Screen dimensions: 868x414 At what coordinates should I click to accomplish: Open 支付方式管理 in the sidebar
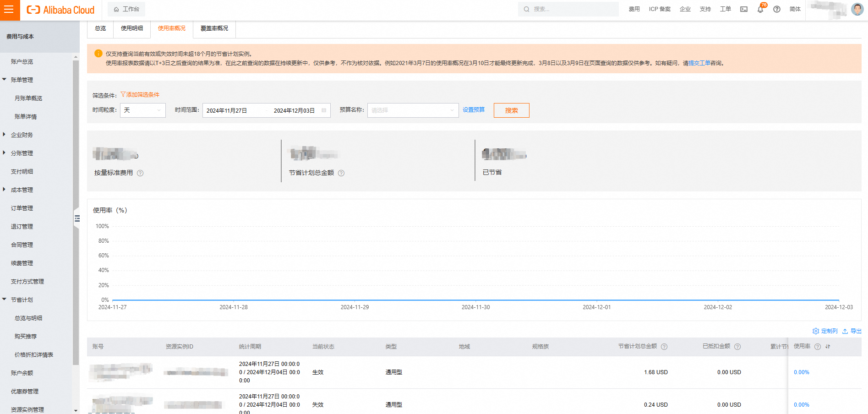click(x=27, y=281)
